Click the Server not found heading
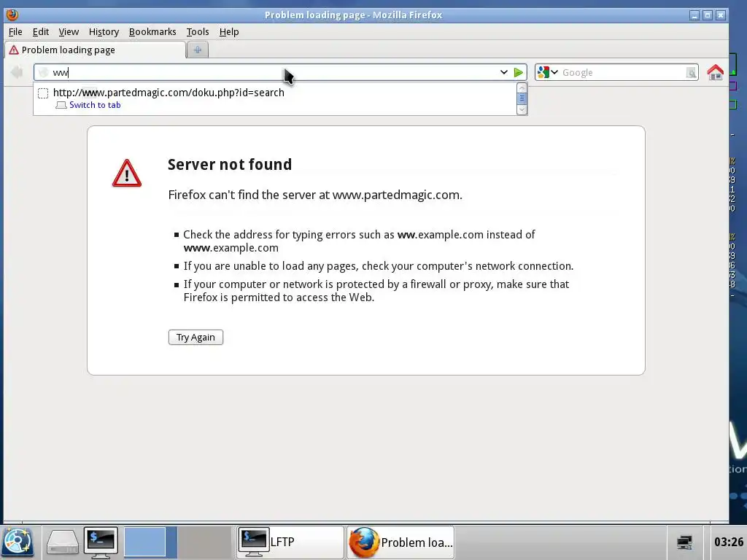The width and height of the screenshot is (747, 560). pos(230,164)
